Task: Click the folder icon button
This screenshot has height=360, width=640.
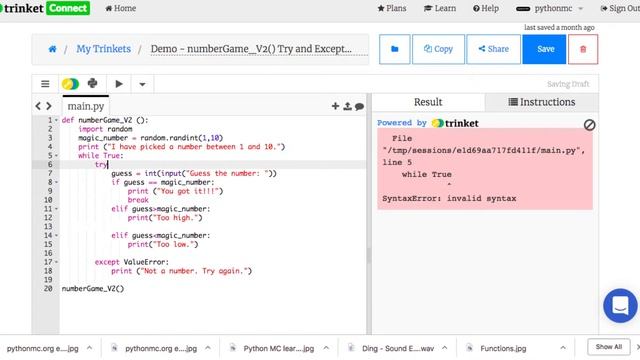Action: click(x=394, y=49)
